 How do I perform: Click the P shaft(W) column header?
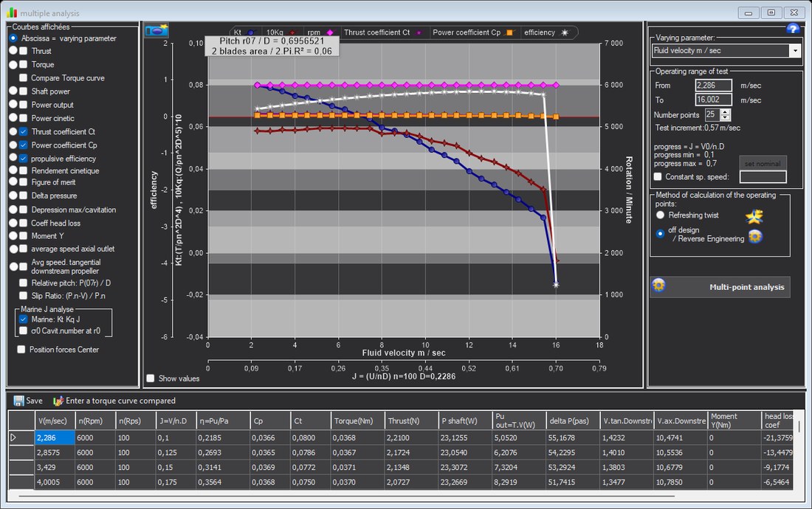(x=465, y=420)
